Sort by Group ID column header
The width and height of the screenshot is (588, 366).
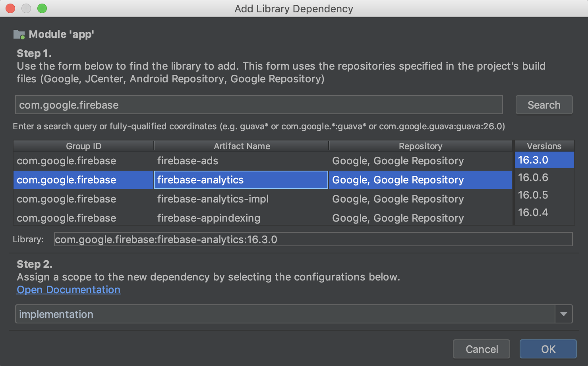pyautogui.click(x=83, y=146)
